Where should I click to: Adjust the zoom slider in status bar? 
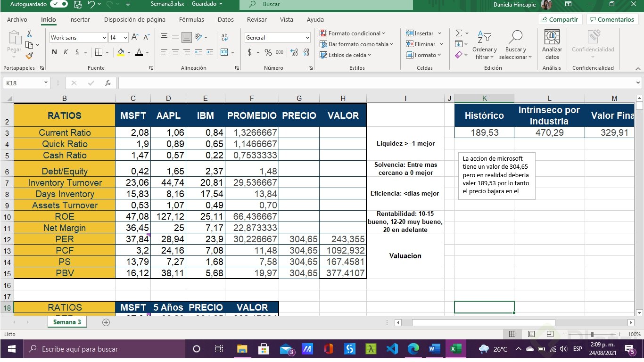[593, 334]
